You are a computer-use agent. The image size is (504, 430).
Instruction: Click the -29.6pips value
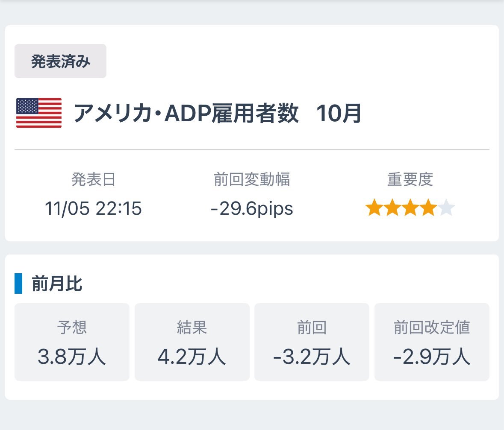252,209
